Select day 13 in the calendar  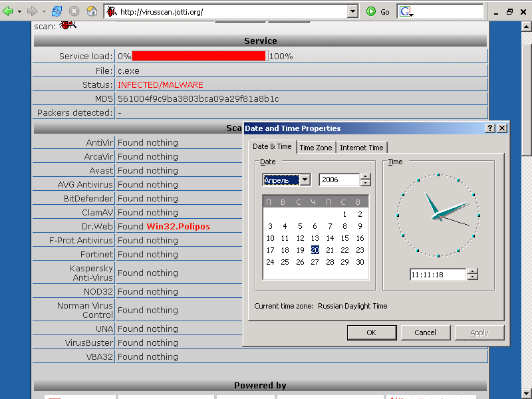click(x=315, y=238)
